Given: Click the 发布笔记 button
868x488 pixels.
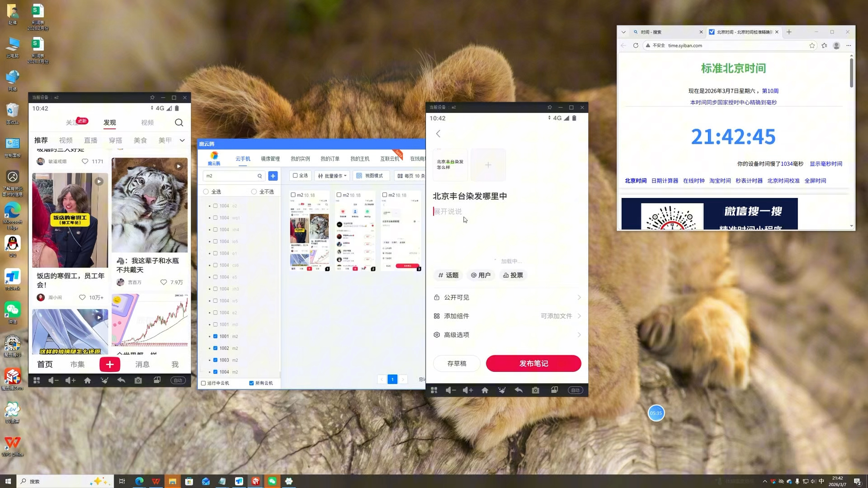Looking at the screenshot, I should point(533,363).
